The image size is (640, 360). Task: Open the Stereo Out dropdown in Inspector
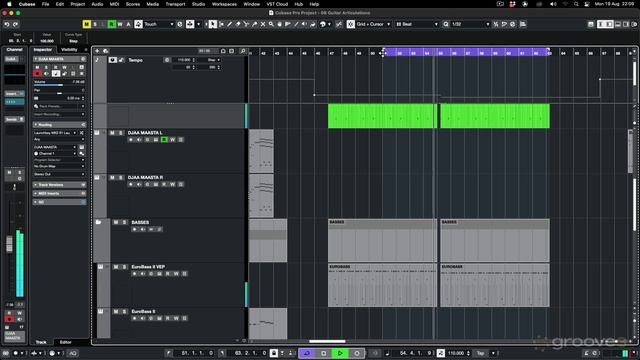pyautogui.click(x=59, y=174)
